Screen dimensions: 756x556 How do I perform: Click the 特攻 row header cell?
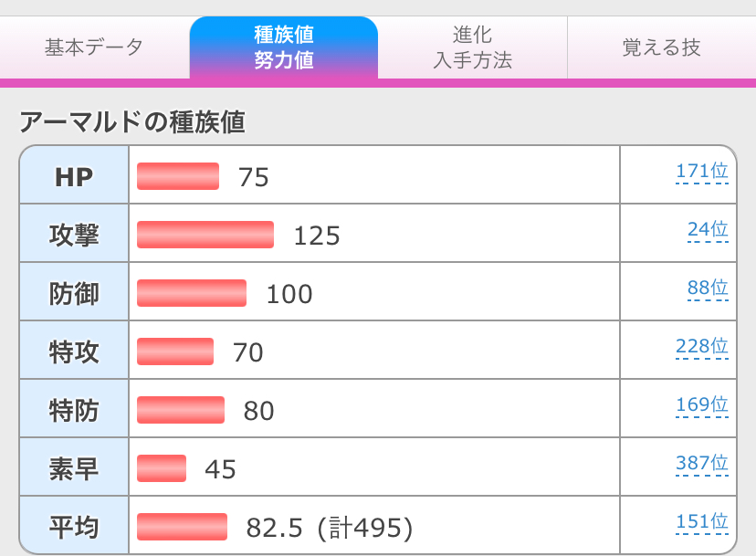74,351
